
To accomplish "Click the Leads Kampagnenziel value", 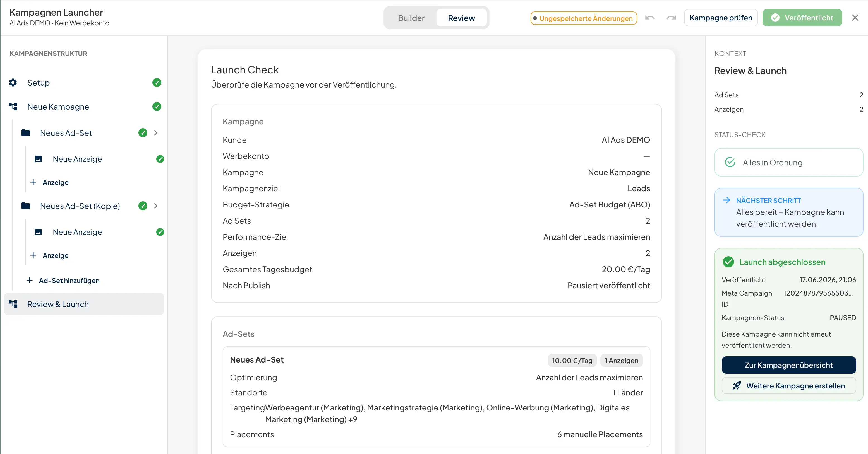I will coord(639,188).
